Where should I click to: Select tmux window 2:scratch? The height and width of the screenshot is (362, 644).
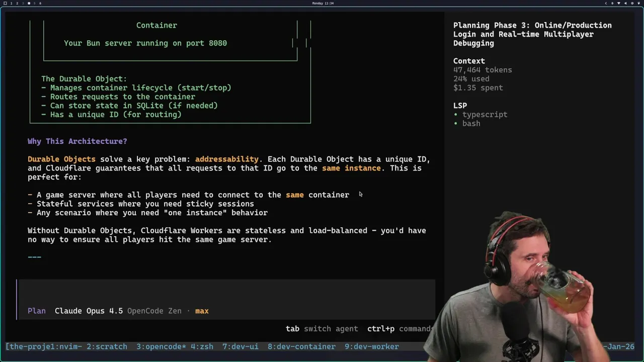[x=107, y=346]
